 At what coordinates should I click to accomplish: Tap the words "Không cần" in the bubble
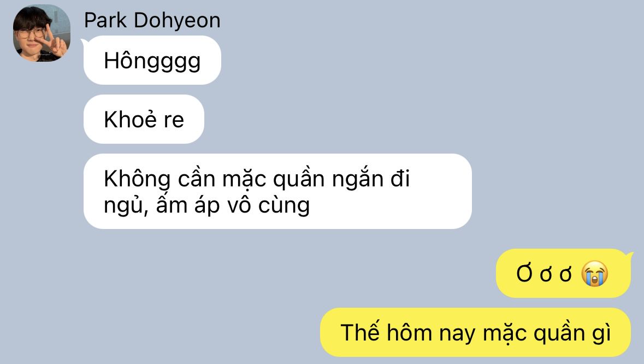(159, 179)
